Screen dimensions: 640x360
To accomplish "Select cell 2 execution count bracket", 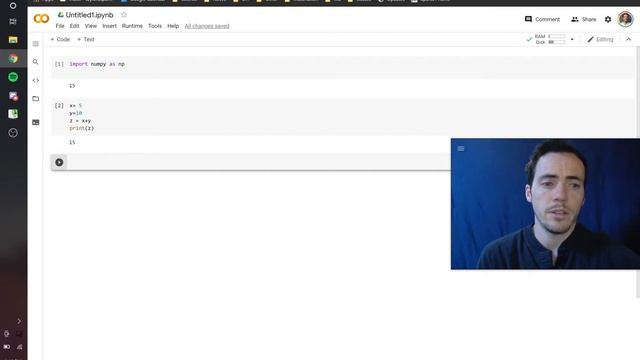I will click(59, 106).
